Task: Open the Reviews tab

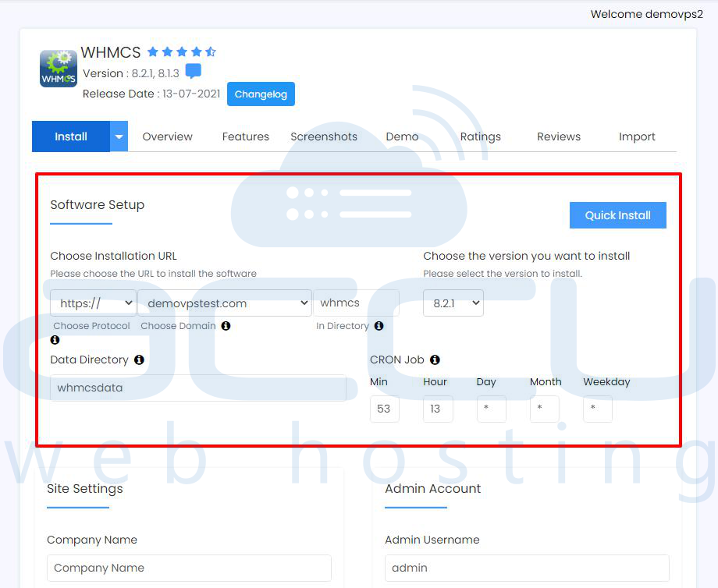Action: click(559, 136)
